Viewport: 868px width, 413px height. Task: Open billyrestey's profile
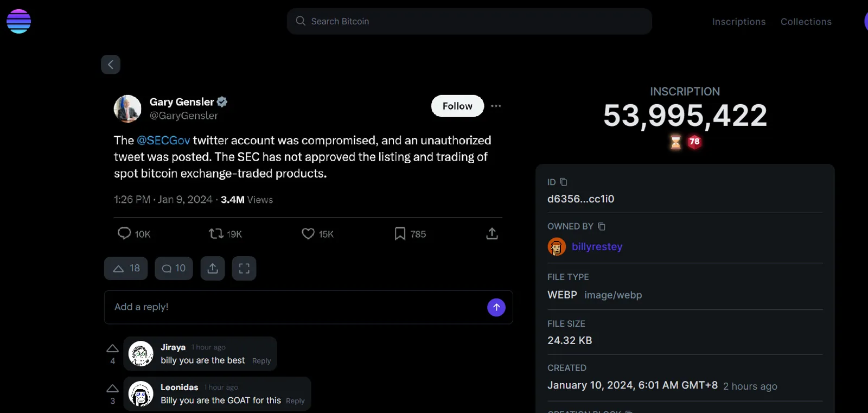597,246
